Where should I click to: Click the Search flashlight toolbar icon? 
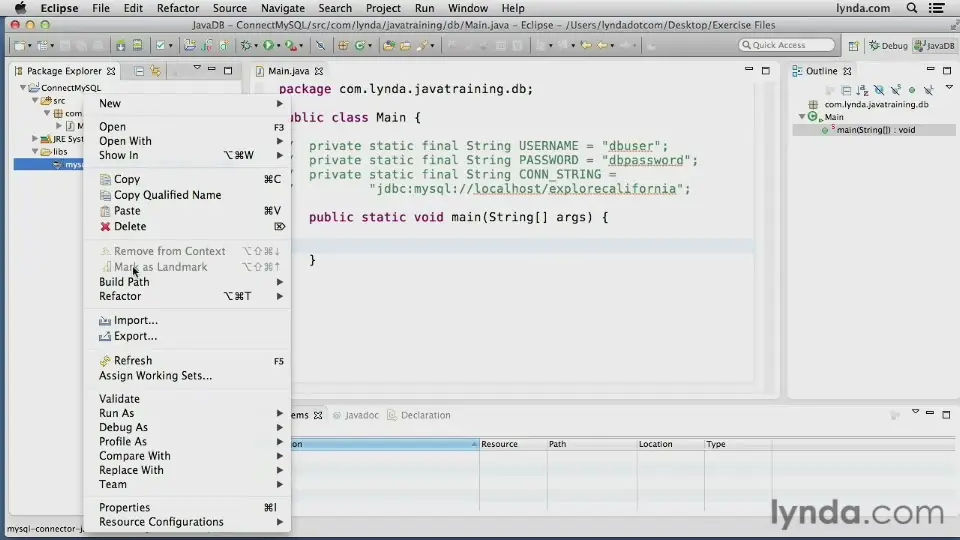tap(422, 45)
